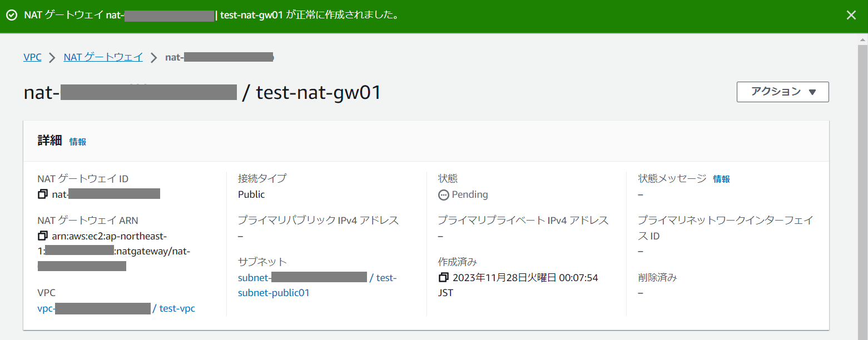Copy the NAT ゲートウェイ ID value
The width and height of the screenshot is (868, 340).
(x=43, y=194)
